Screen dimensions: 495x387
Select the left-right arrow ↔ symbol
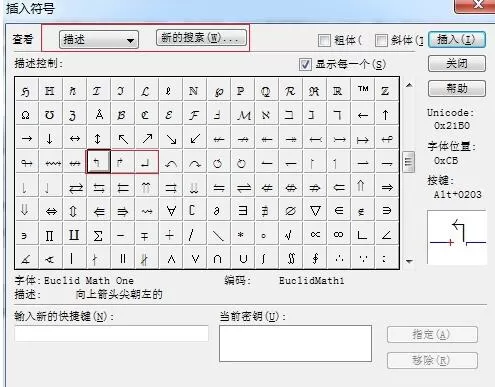point(75,138)
